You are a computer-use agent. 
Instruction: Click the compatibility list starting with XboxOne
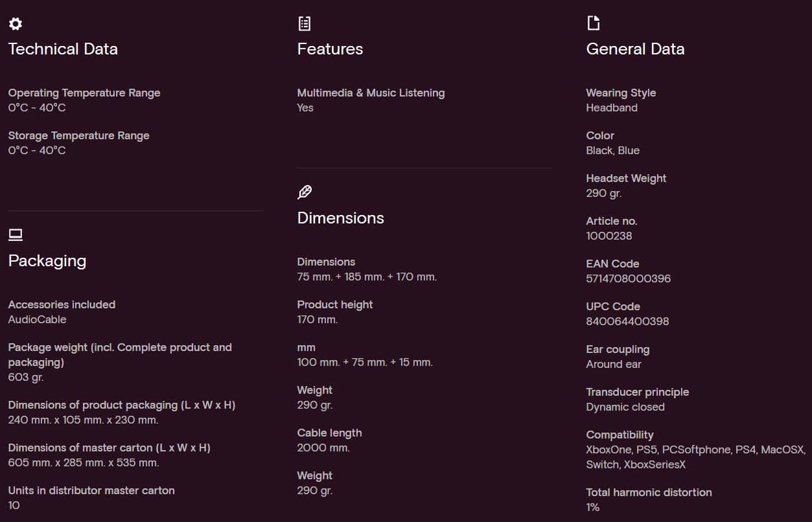point(696,457)
